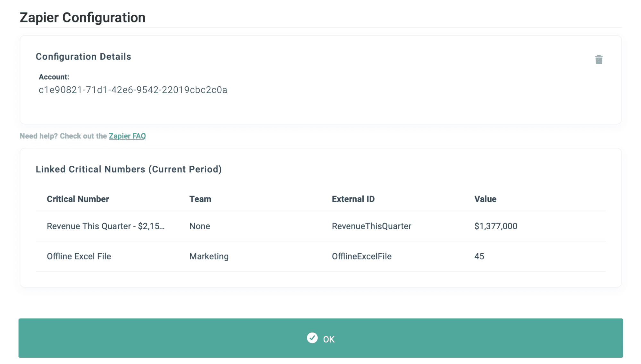Image resolution: width=641 pixels, height=364 pixels.
Task: Confirm with the green OK button
Action: [x=321, y=338]
